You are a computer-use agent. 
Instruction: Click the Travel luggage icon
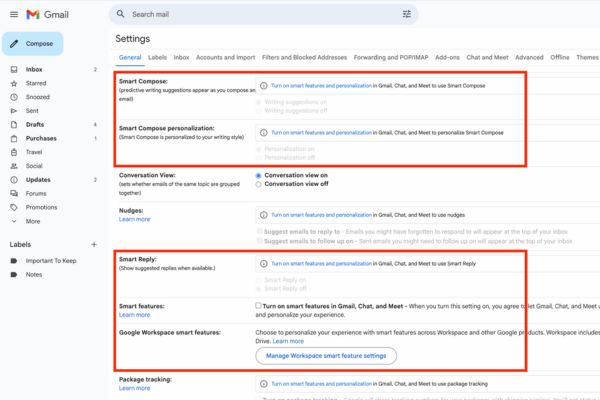pos(14,152)
